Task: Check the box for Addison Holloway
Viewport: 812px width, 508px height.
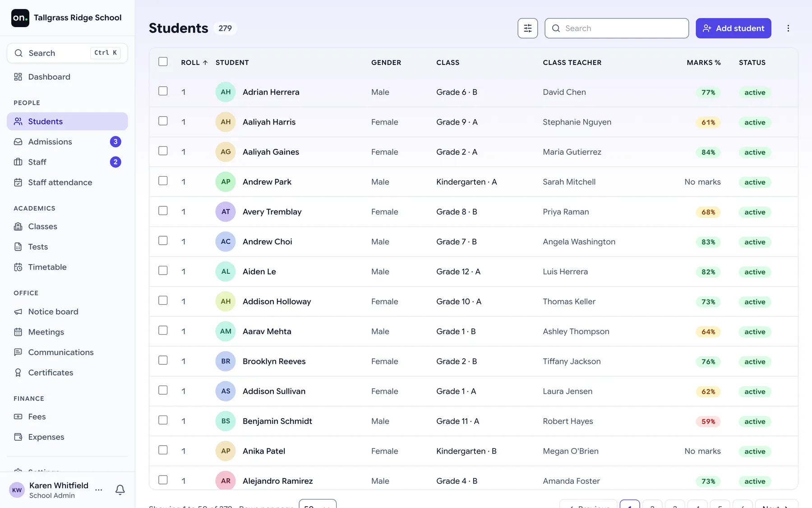Action: (x=163, y=300)
